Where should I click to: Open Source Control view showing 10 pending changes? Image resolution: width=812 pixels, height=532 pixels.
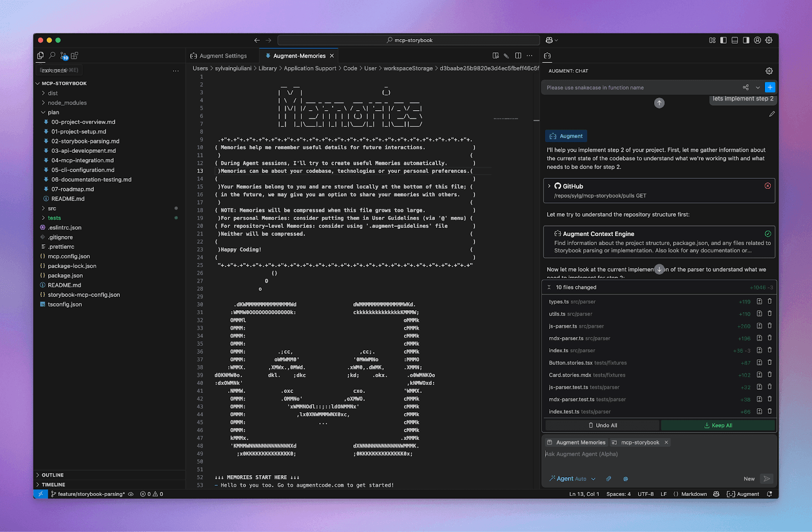point(64,56)
